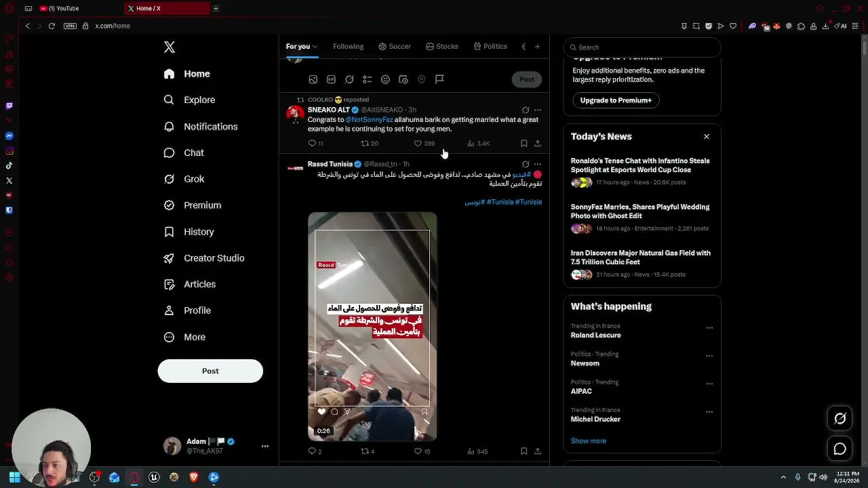Open Chat from the left navigation
The height and width of the screenshot is (488, 868).
tap(184, 152)
